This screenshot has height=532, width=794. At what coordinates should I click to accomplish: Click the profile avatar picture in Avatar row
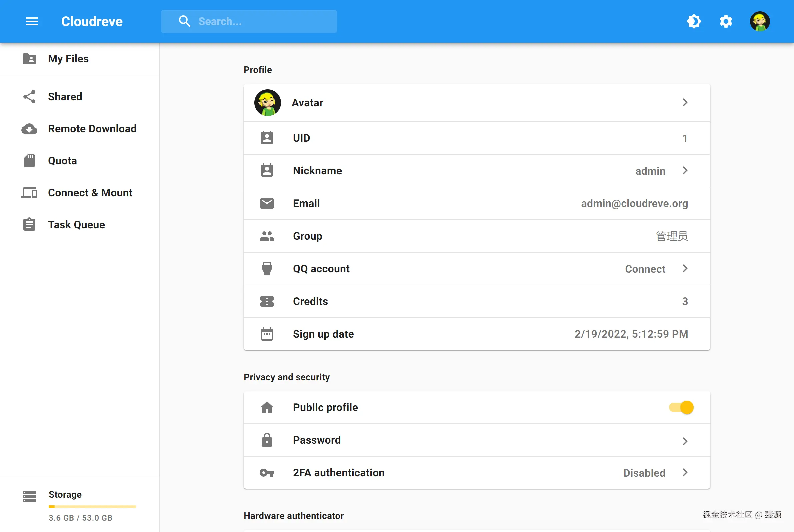pos(267,102)
